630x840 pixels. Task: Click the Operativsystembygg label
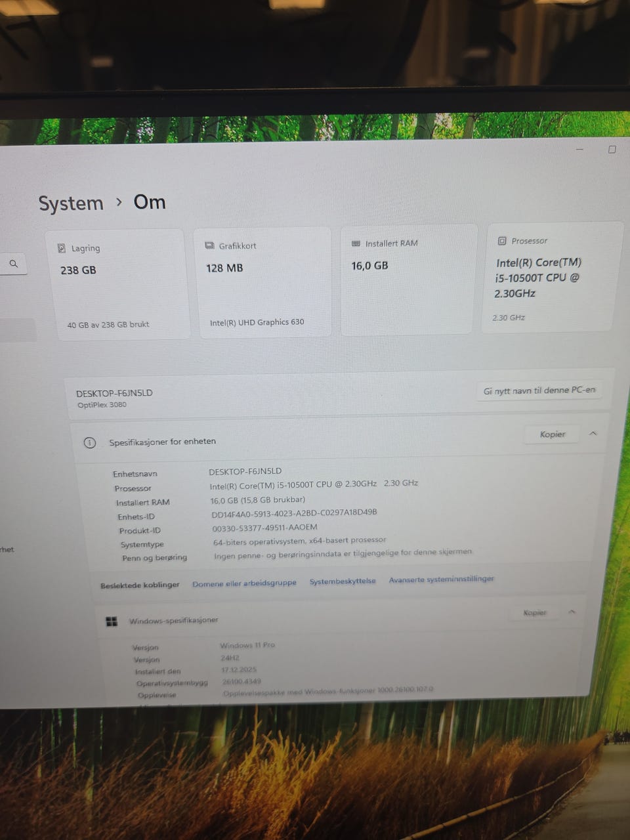point(172,683)
